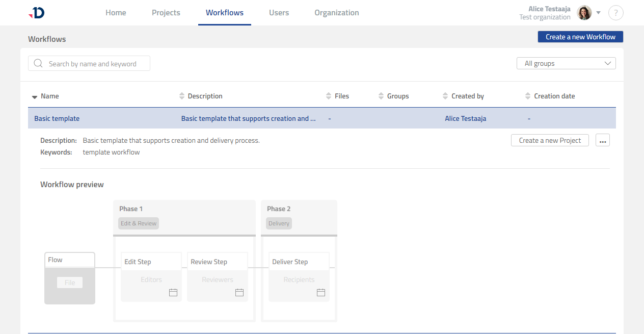Toggle sort order on the Name column
644x334 pixels.
[35, 96]
